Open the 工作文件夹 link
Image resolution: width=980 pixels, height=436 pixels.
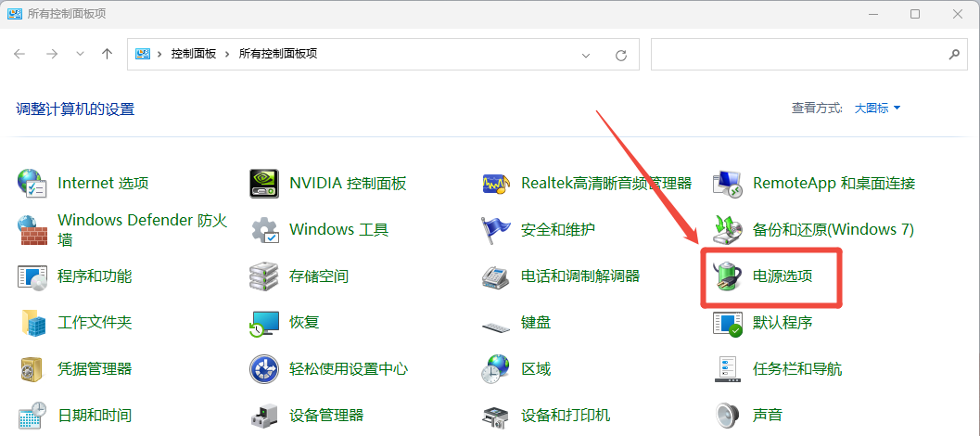coord(95,323)
